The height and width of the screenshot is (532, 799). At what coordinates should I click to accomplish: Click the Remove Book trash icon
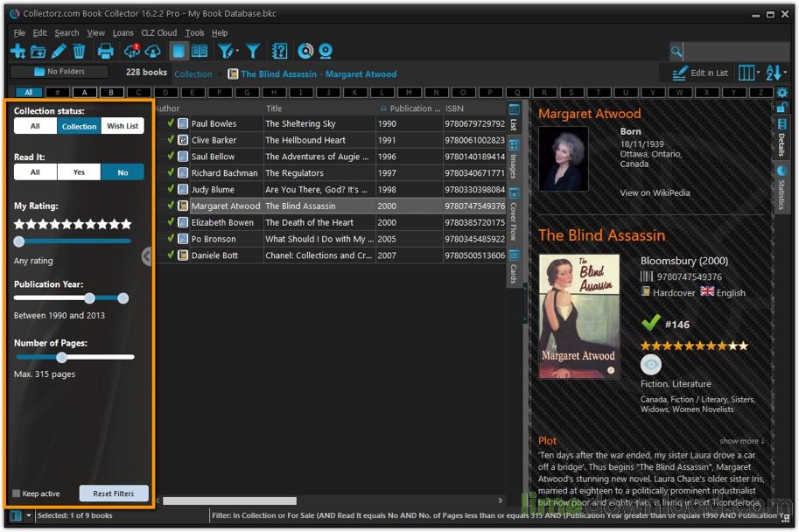pyautogui.click(x=79, y=51)
